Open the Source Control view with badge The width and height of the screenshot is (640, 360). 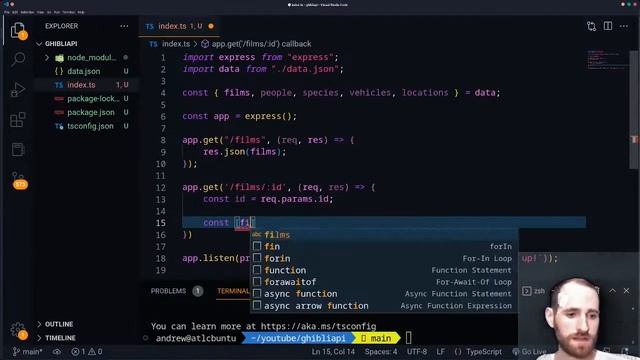18,180
